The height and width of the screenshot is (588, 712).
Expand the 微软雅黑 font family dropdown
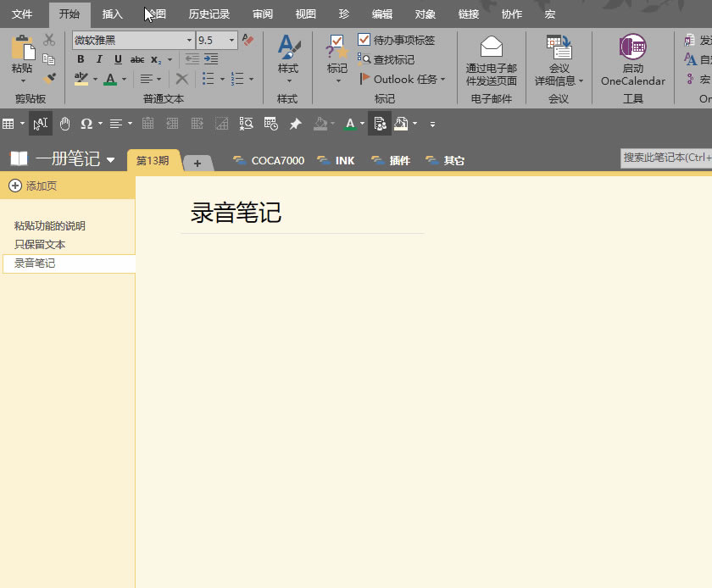[x=188, y=40]
